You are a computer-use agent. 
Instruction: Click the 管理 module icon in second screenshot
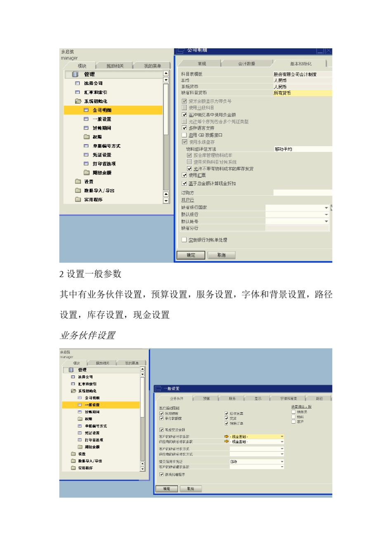tap(71, 370)
